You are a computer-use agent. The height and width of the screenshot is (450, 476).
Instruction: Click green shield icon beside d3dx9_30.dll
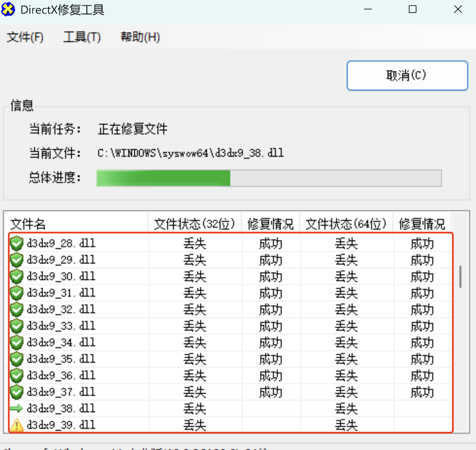[x=17, y=277]
